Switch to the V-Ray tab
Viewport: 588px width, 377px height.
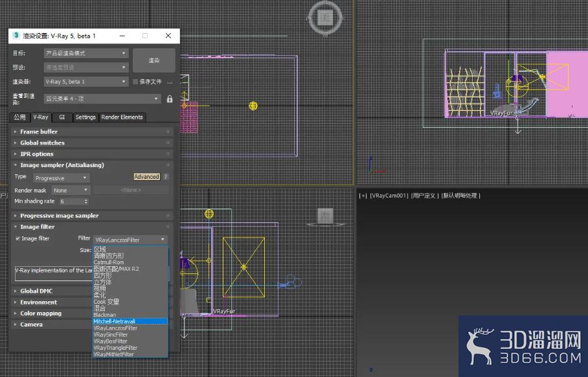[41, 117]
